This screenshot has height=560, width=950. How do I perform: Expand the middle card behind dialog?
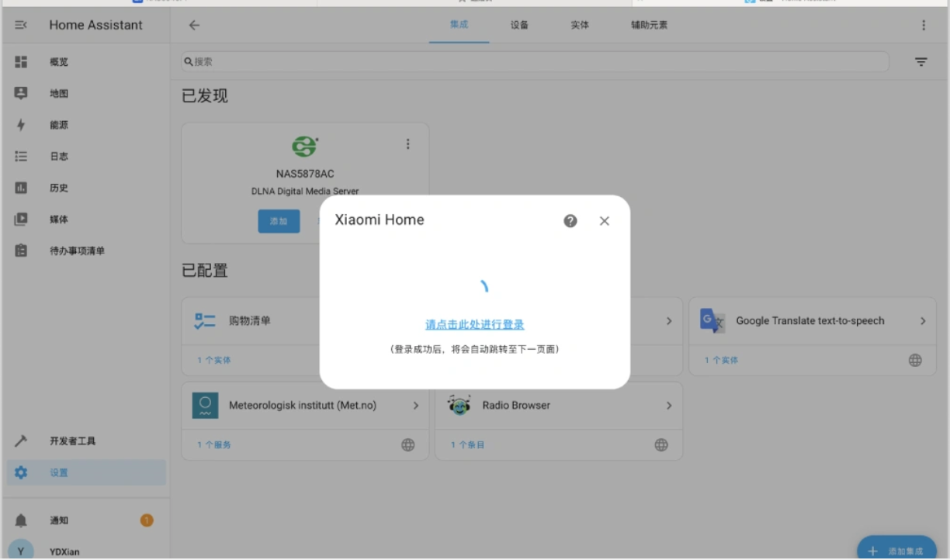[x=669, y=321]
